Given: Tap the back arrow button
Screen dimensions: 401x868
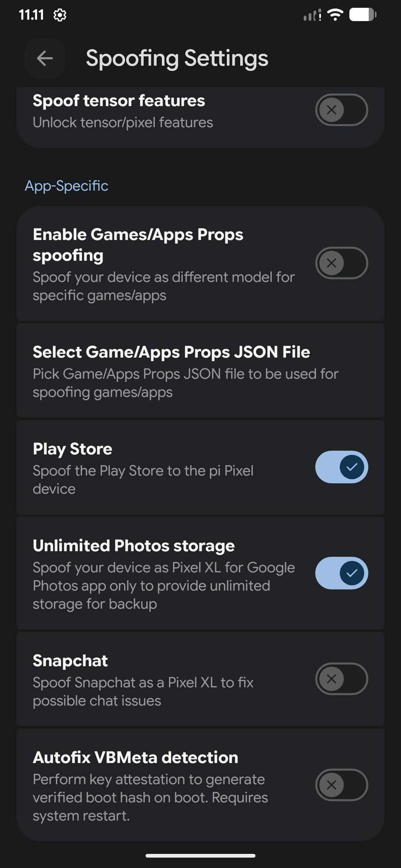Looking at the screenshot, I should 45,58.
